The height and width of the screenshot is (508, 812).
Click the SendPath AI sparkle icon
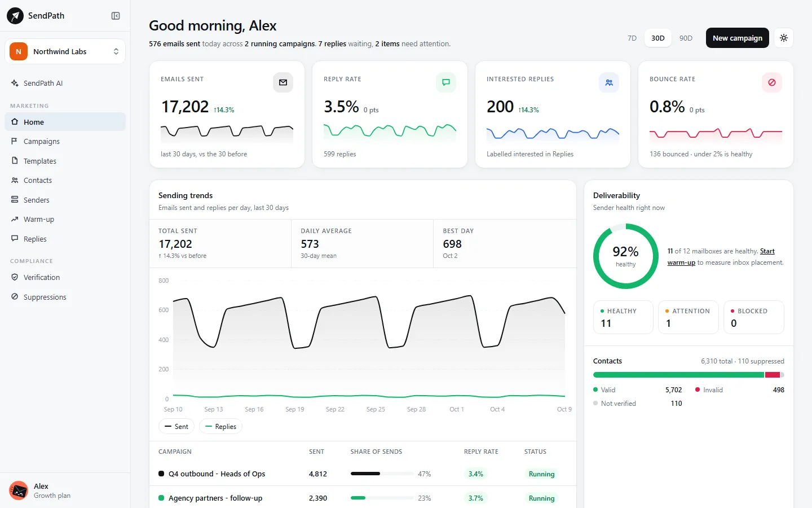tap(15, 83)
